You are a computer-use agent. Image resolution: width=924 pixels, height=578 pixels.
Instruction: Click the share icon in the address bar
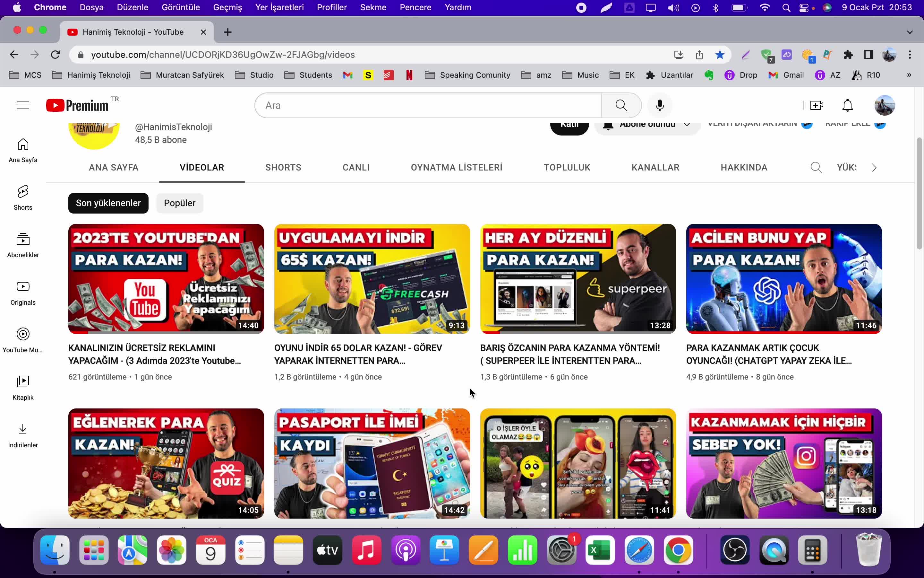pyautogui.click(x=699, y=55)
